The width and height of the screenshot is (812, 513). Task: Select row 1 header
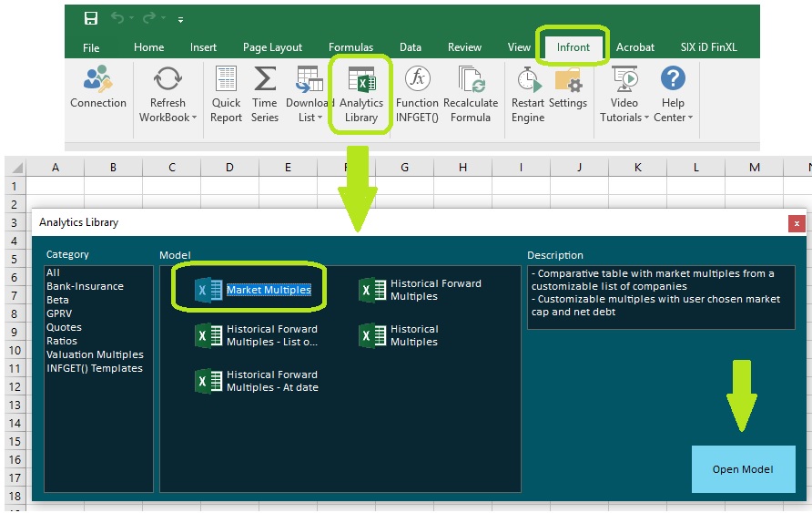coord(15,186)
